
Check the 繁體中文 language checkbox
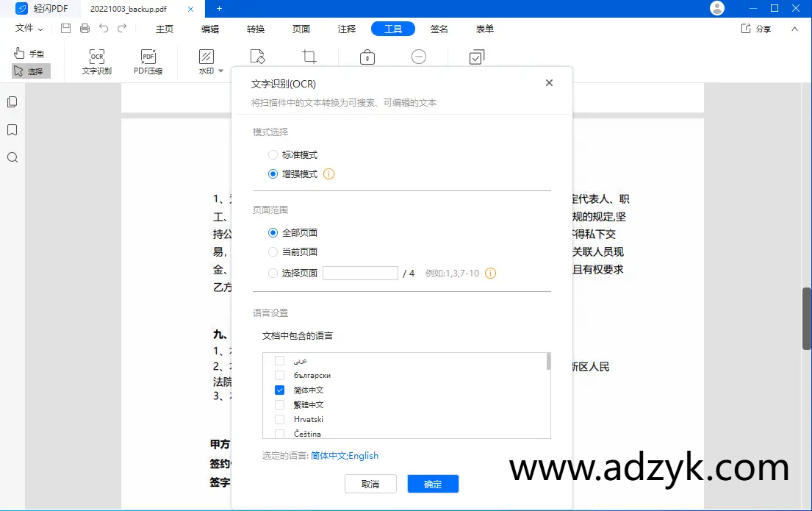[x=279, y=404]
